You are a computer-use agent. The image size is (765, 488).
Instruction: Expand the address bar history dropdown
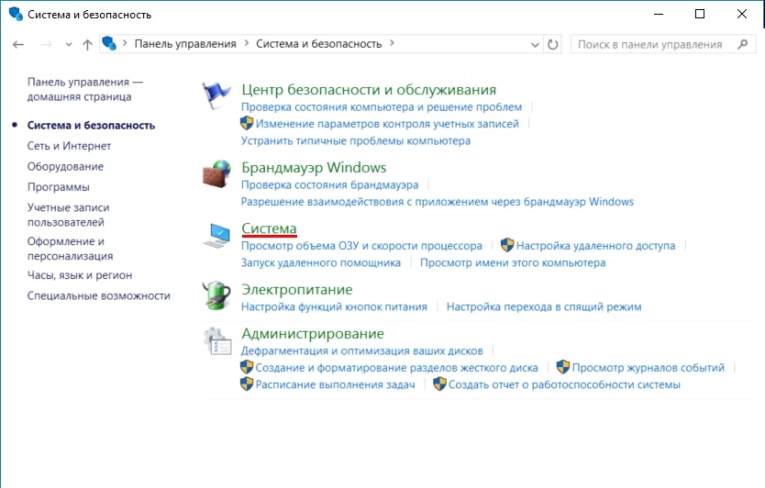click(x=536, y=44)
